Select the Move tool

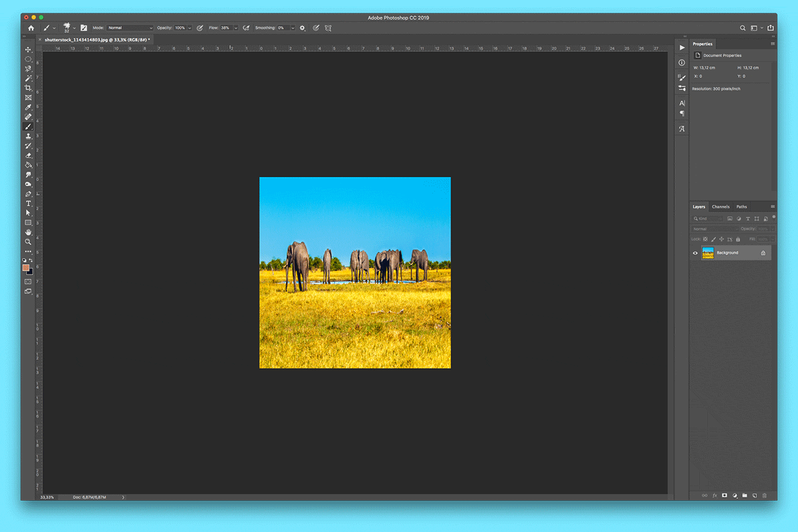pos(28,50)
